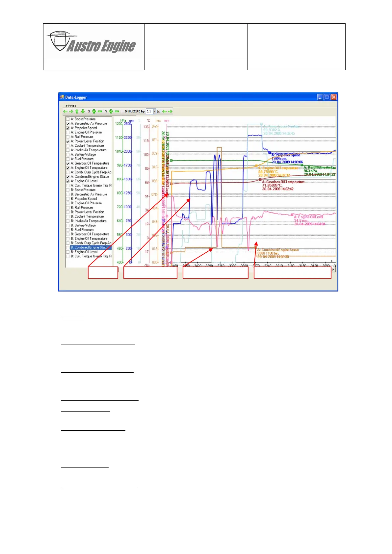
Task: Check B: Engine Oil Level
Action: point(68,252)
